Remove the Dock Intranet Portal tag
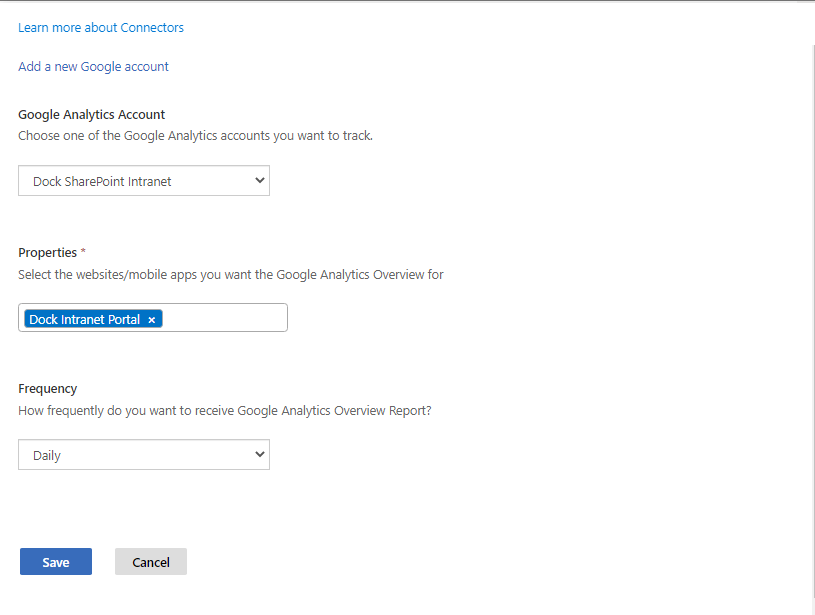This screenshot has width=815, height=615. (151, 320)
